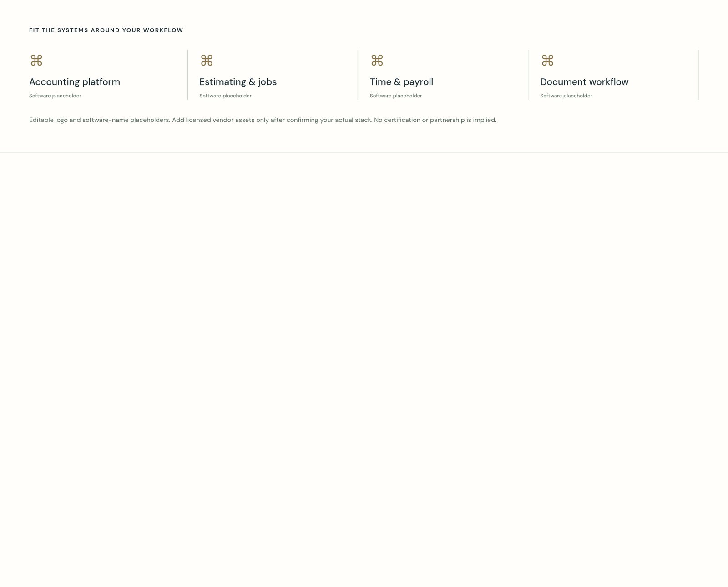The width and height of the screenshot is (728, 587).
Task: Select the 'Time & payroll' heading
Action: tap(401, 82)
